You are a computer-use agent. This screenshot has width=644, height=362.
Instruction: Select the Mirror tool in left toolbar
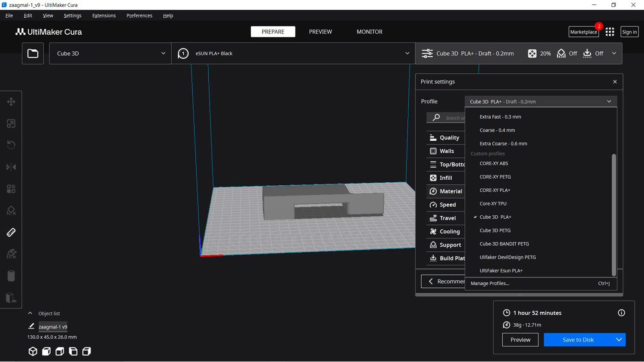tap(11, 167)
